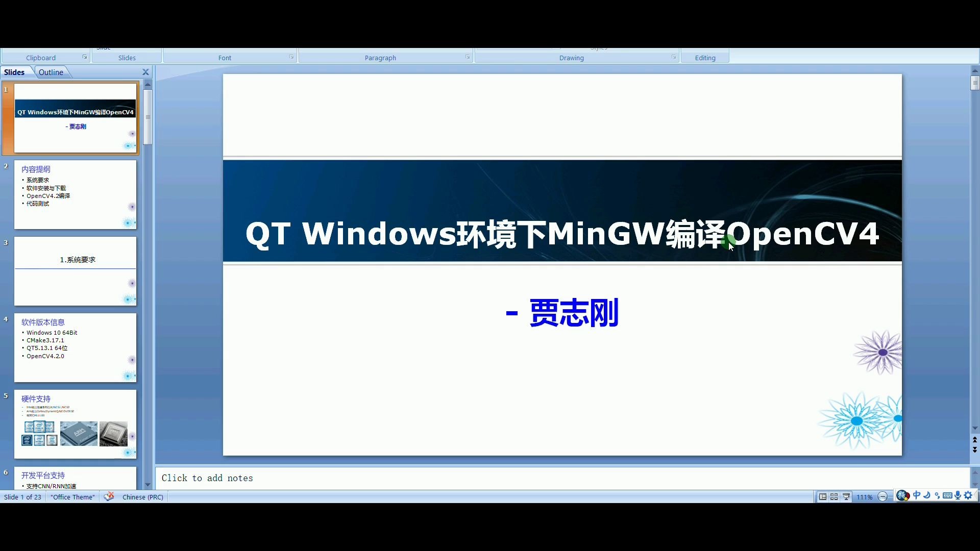Click the Slides tab in panel
Screen dimensions: 980x551
click(x=13, y=71)
